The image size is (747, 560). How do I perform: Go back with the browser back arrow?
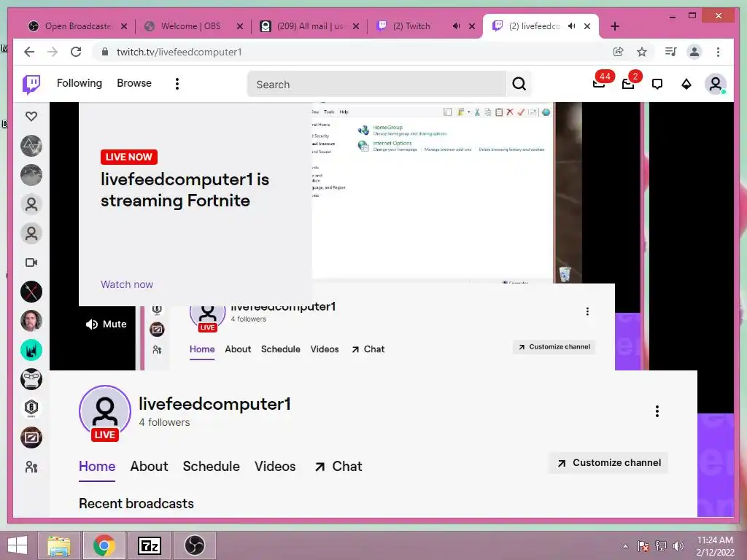pos(29,52)
